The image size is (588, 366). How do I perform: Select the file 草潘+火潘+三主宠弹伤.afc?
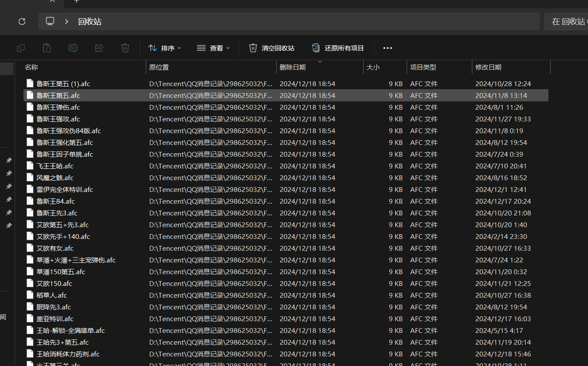coord(286,260)
